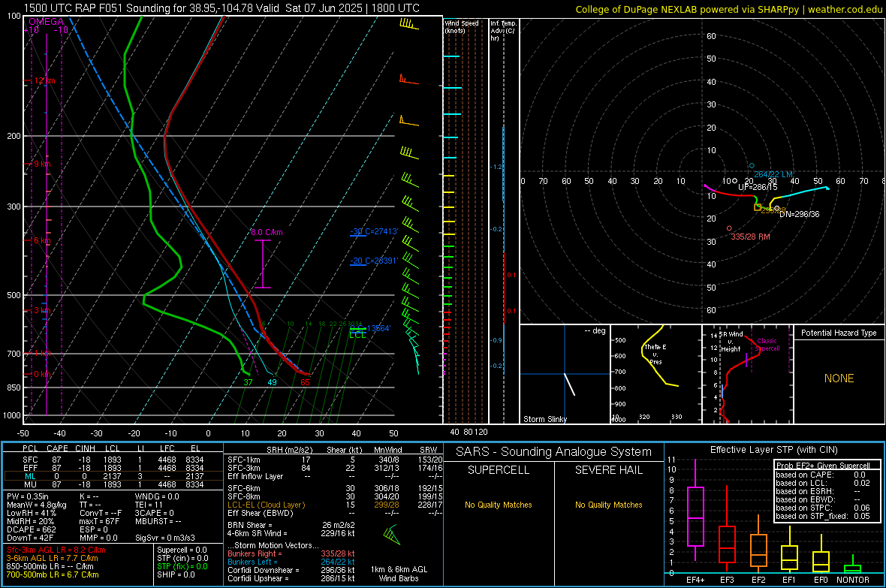This screenshot has height=588, width=886.
Task: Select the red Bunkers right mover circle on hodograph
Action: tap(729, 228)
